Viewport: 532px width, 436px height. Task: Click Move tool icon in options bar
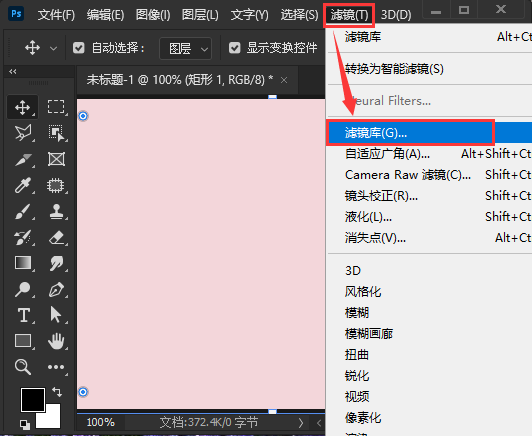(32, 48)
